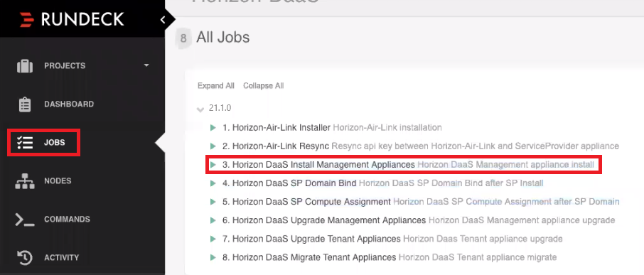644x275 pixels.
Task: Click the Rundeck logo icon
Action: (27, 19)
